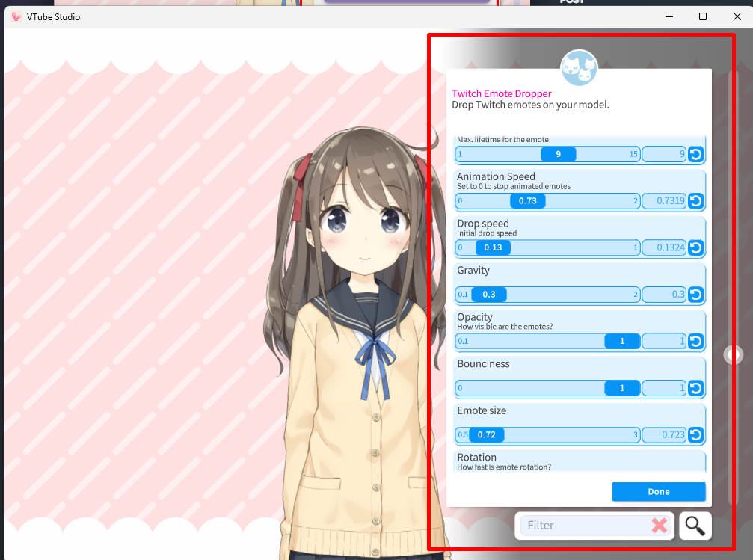Screen dimensions: 753x560
Task: Click the Bounciness value field
Action: point(664,387)
